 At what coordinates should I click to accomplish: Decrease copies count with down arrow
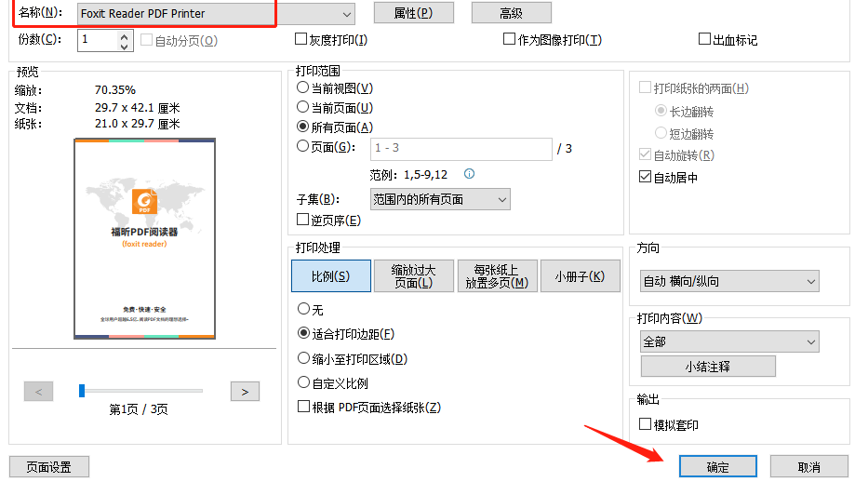tap(126, 46)
